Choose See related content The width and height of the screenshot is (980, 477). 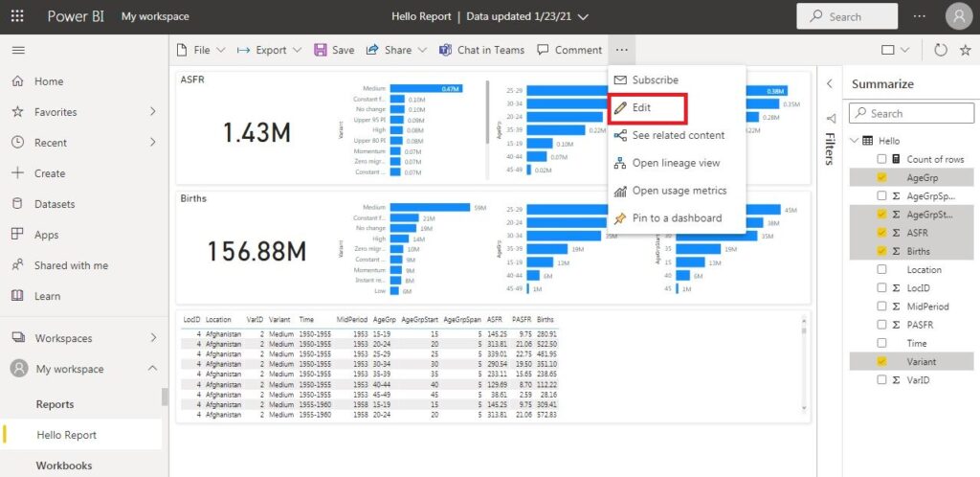click(677, 136)
